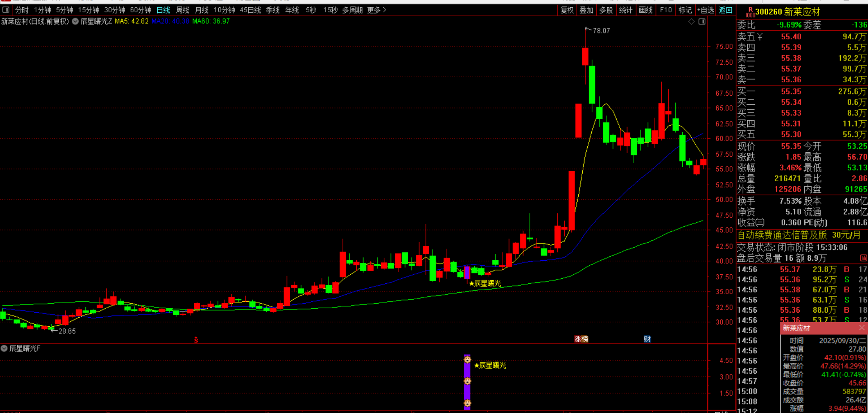
Task: Click the 换手 7.53% value
Action: coord(790,201)
